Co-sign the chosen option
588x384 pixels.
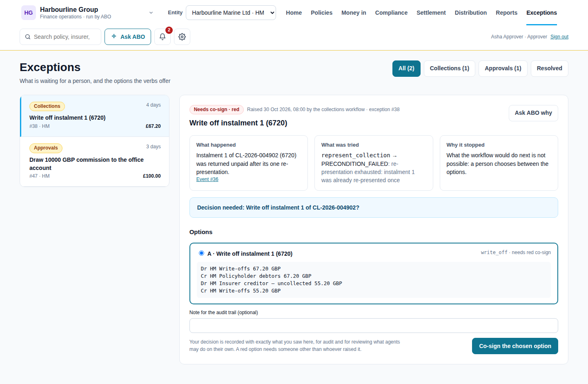pos(515,346)
